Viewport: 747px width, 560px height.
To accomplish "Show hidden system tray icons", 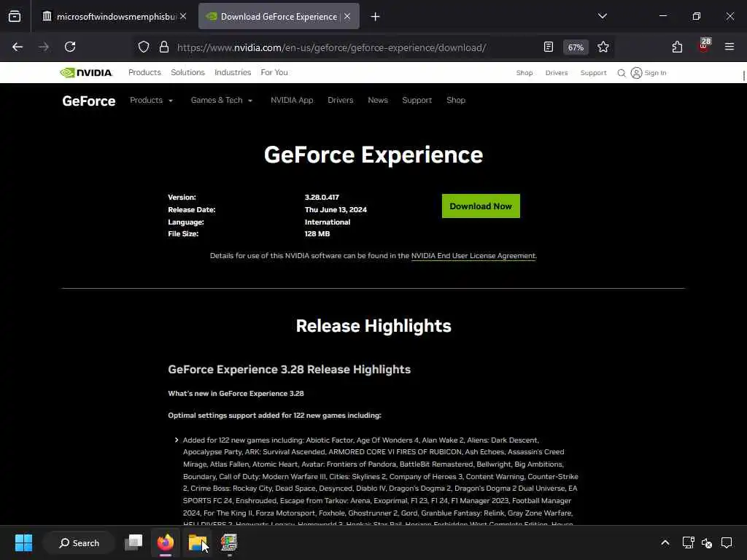I will coord(665,542).
